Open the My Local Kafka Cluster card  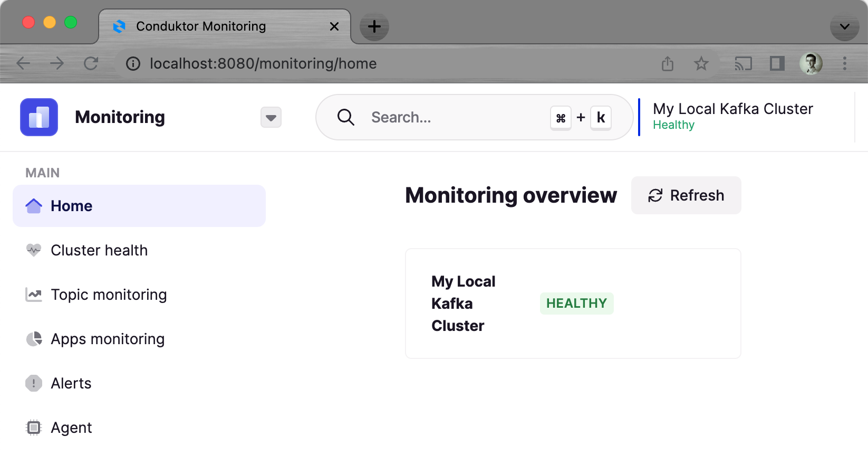(x=573, y=304)
